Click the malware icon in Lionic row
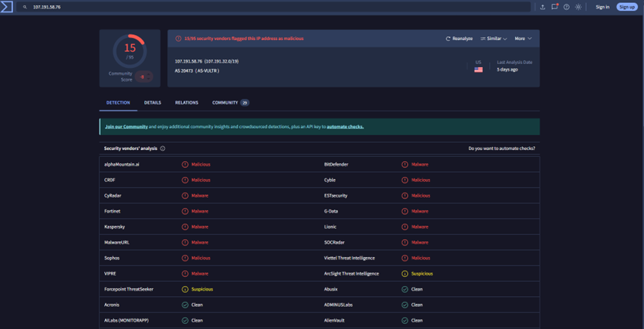644x329 pixels. coord(405,227)
